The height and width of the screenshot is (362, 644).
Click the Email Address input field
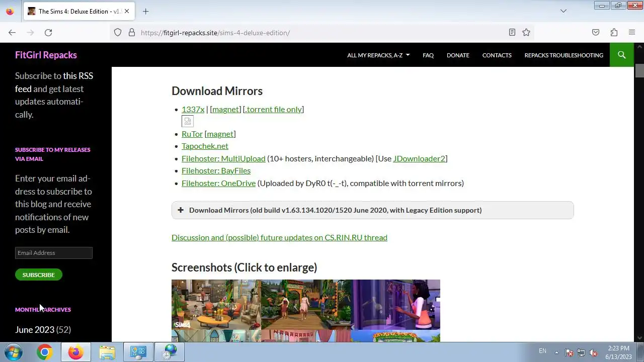click(54, 253)
